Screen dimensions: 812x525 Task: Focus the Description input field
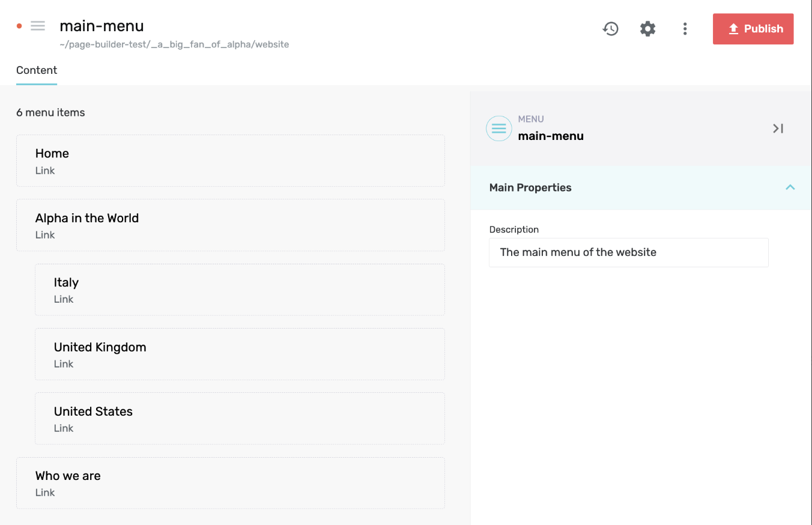tap(629, 252)
